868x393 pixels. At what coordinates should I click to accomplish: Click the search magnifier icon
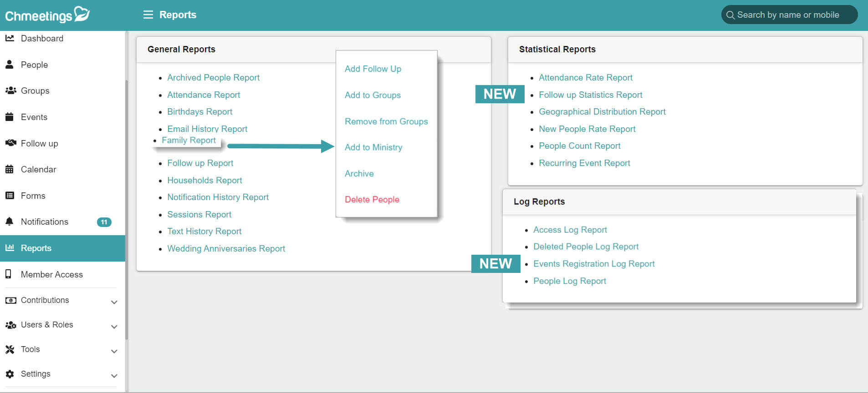coord(730,15)
